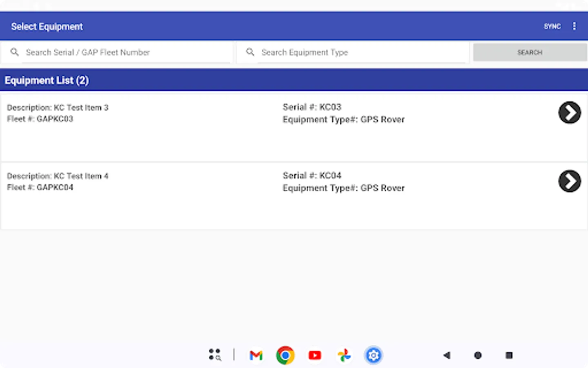Open Google Photos from the taskbar
Screen dimensions: 588x368
click(x=344, y=355)
